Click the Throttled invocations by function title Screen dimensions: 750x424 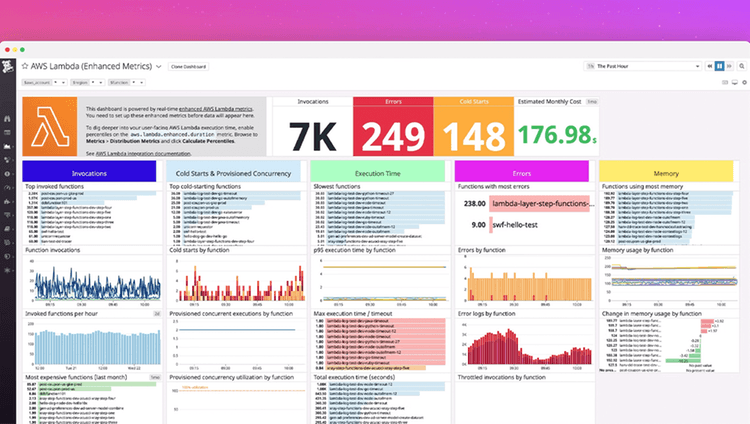[501, 377]
